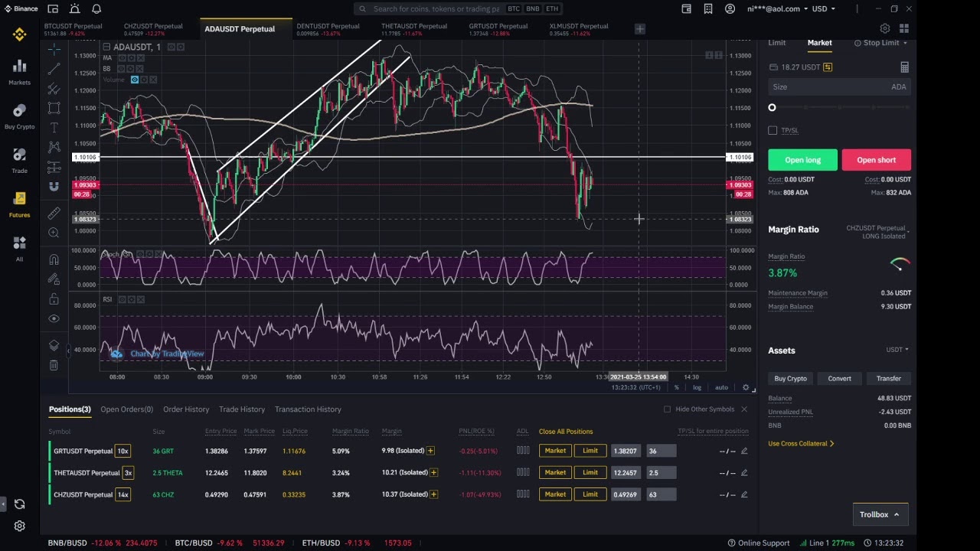Select the zoom in tool
The width and height of the screenshot is (980, 551).
54,233
